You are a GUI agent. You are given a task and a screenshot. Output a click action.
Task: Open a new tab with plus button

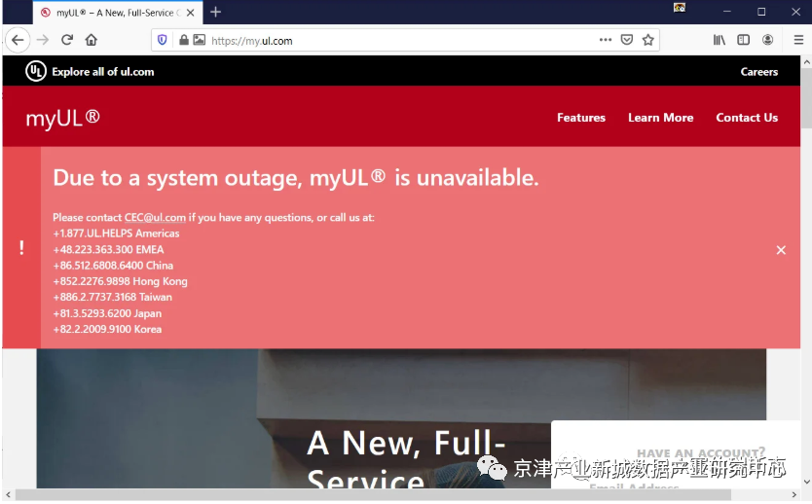click(216, 12)
